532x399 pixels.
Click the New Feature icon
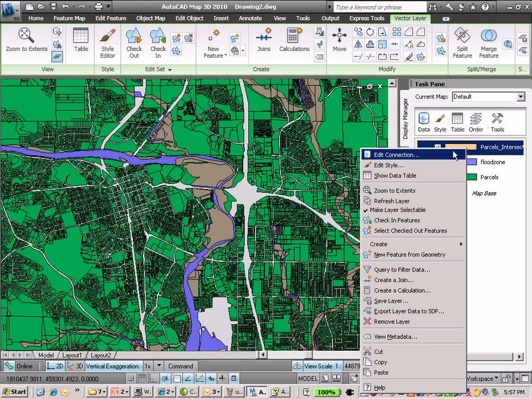pyautogui.click(x=214, y=35)
